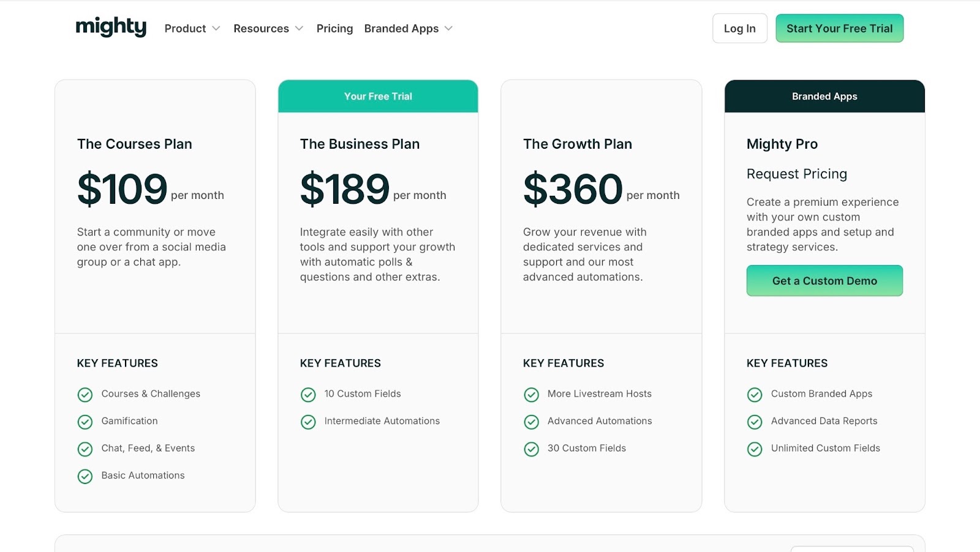Click checkmark icon beside Advanced Automations
This screenshot has width=980, height=552.
(x=532, y=422)
